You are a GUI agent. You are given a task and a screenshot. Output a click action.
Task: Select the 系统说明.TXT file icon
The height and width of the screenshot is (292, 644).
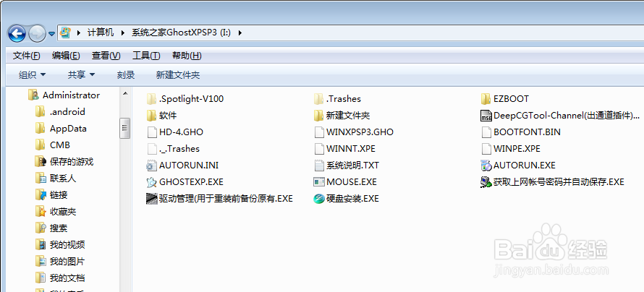319,166
